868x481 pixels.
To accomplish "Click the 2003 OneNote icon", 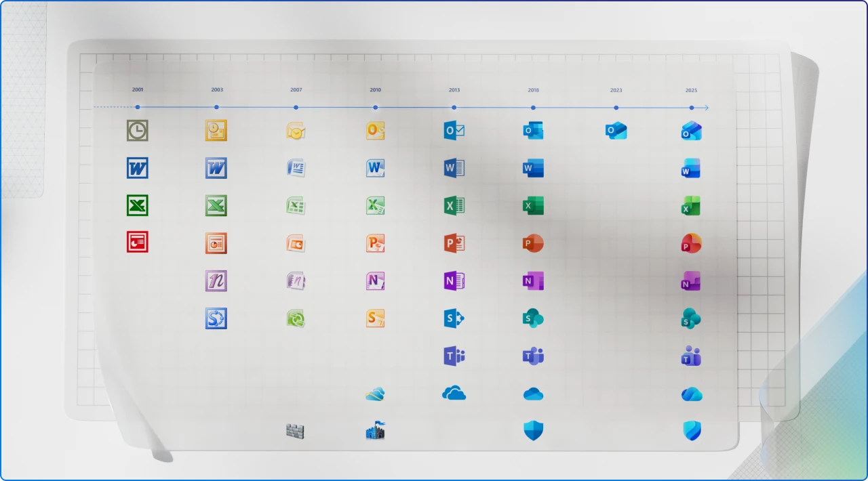I will (216, 280).
